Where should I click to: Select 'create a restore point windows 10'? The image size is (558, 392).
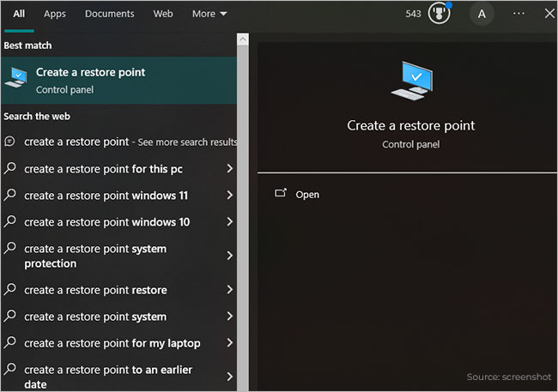tap(118, 222)
